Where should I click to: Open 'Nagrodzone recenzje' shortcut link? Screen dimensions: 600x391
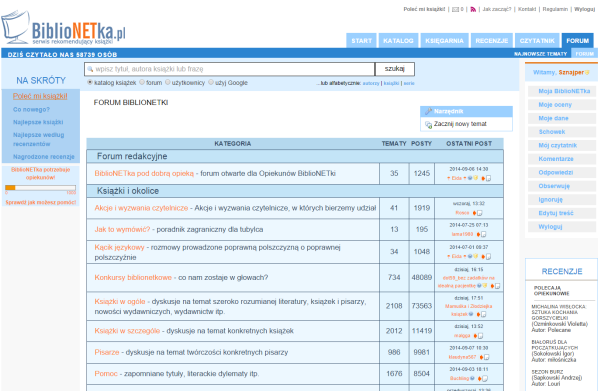(x=44, y=157)
